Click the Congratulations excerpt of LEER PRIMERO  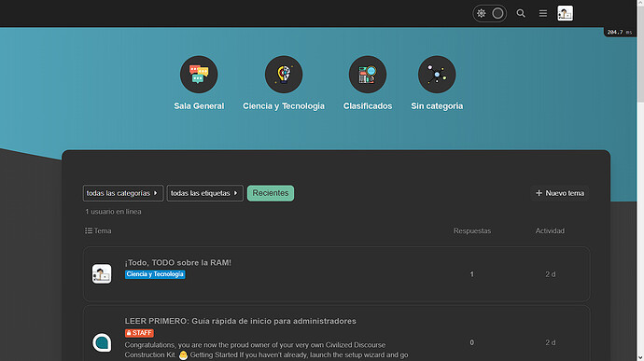click(x=266, y=350)
